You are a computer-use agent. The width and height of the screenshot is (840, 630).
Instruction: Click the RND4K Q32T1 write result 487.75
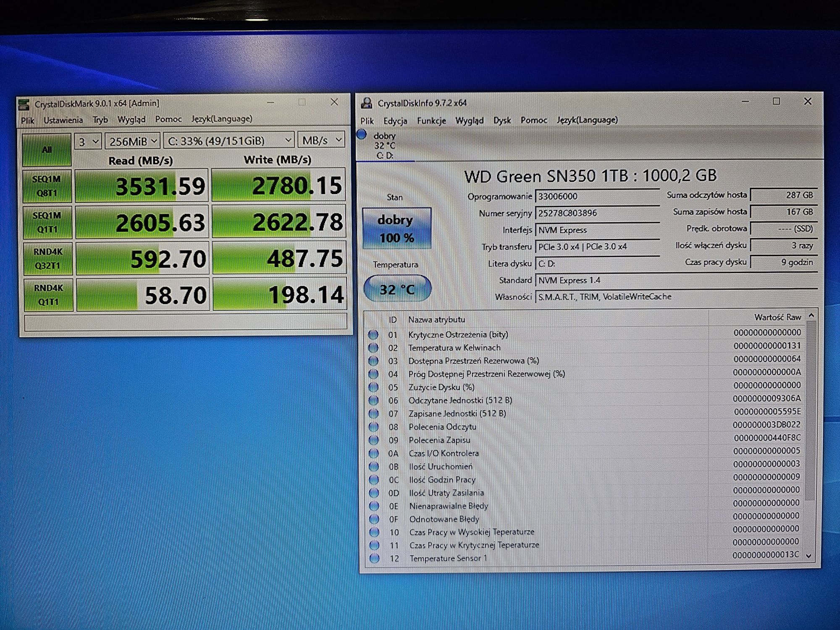click(x=279, y=257)
